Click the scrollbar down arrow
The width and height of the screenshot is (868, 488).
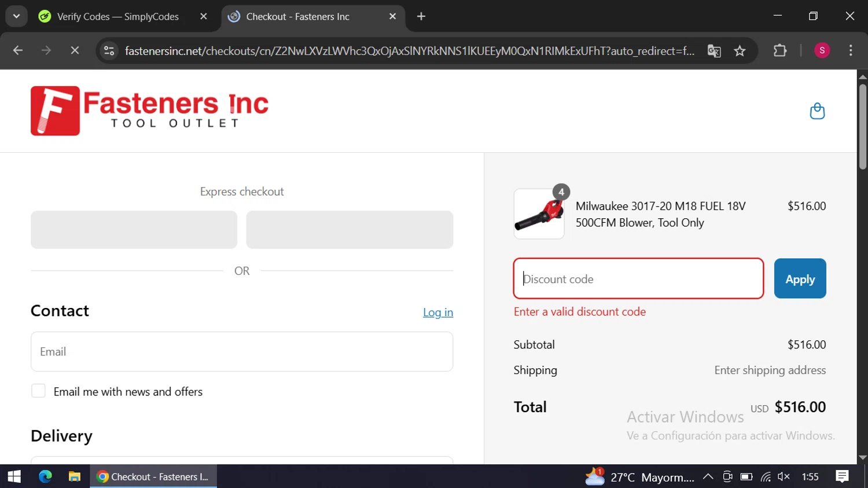point(863,457)
